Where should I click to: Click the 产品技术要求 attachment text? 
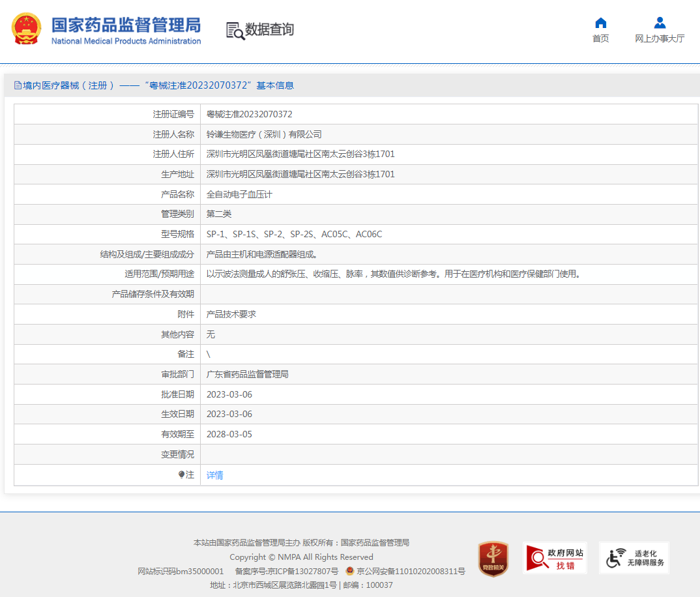[231, 314]
